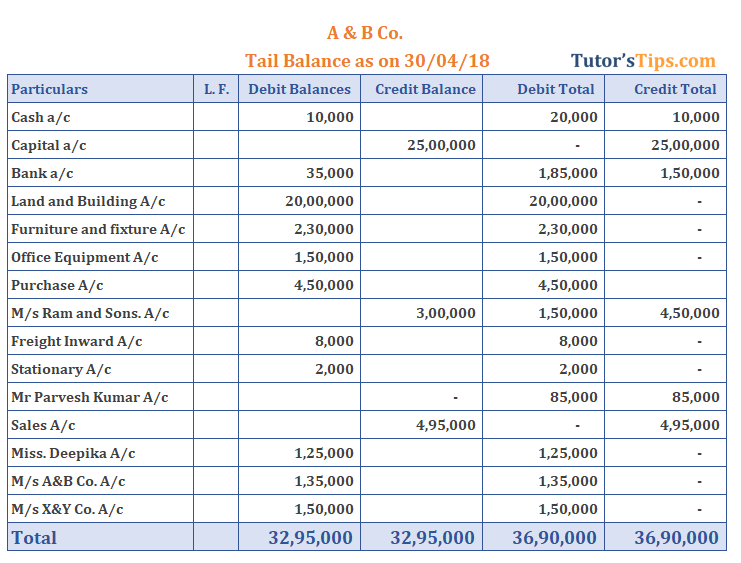The height and width of the screenshot is (563, 741).
Task: Select Ram and Sons credit total 4,50,000
Action: (x=690, y=313)
